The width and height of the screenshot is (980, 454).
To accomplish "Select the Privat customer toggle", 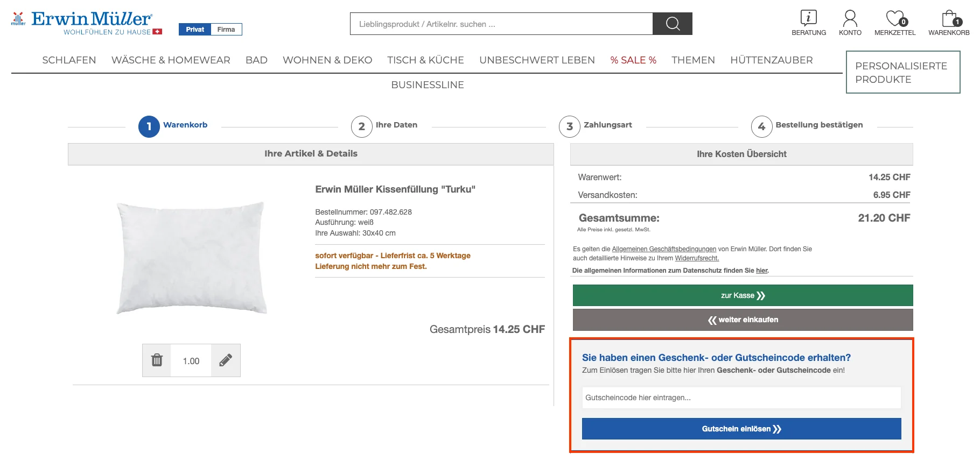I will [195, 30].
